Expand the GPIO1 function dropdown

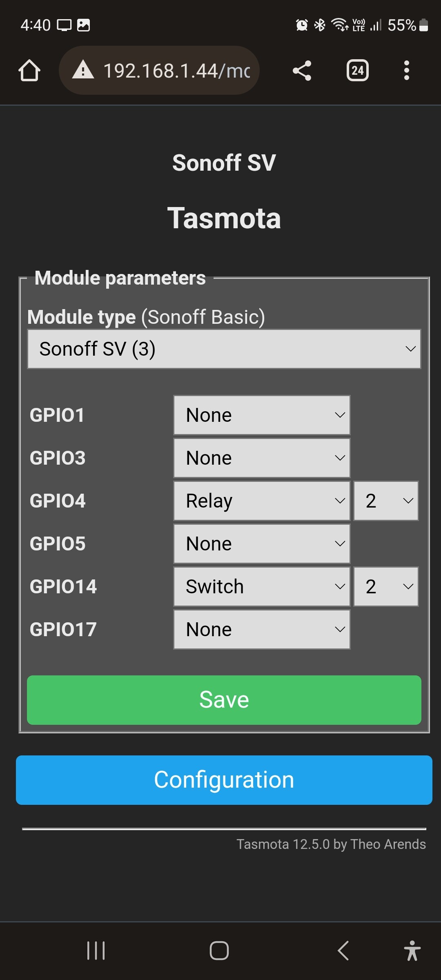pos(262,415)
